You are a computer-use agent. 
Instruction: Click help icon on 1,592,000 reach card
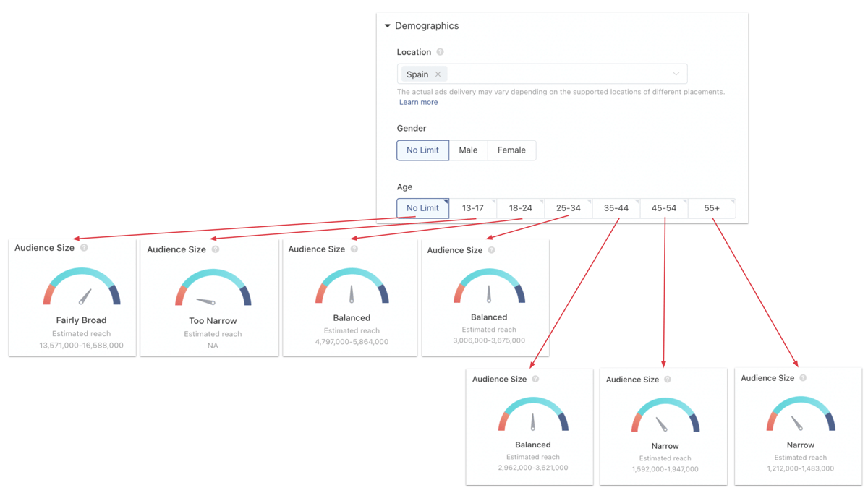668,380
